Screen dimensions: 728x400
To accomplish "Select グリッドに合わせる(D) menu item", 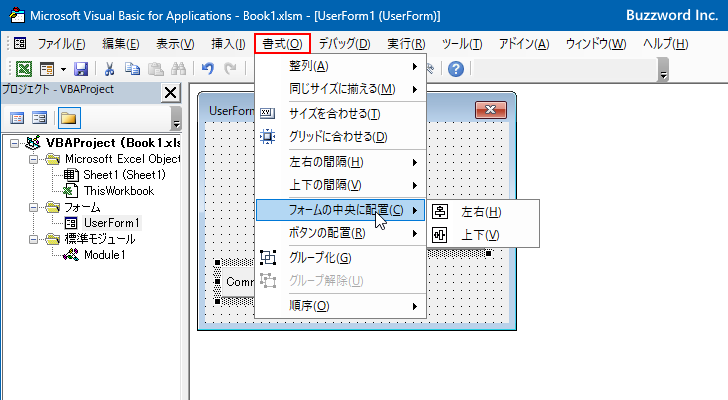I will coord(340,137).
